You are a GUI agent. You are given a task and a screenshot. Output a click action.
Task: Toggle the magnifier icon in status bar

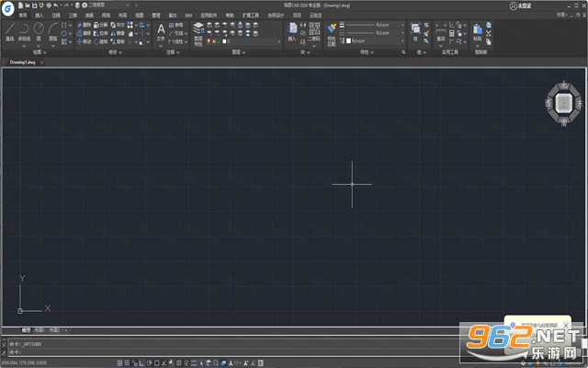[x=216, y=363]
